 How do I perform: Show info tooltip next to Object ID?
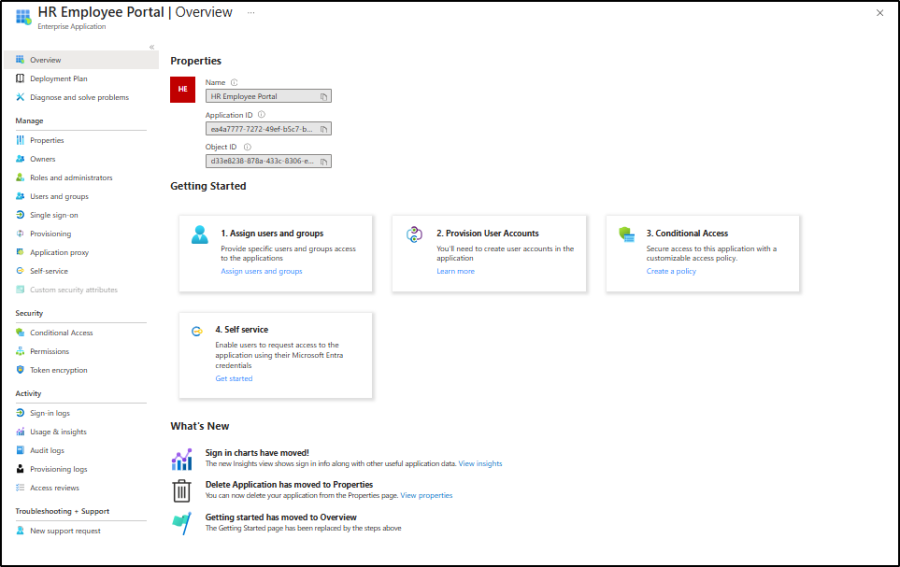(x=247, y=147)
